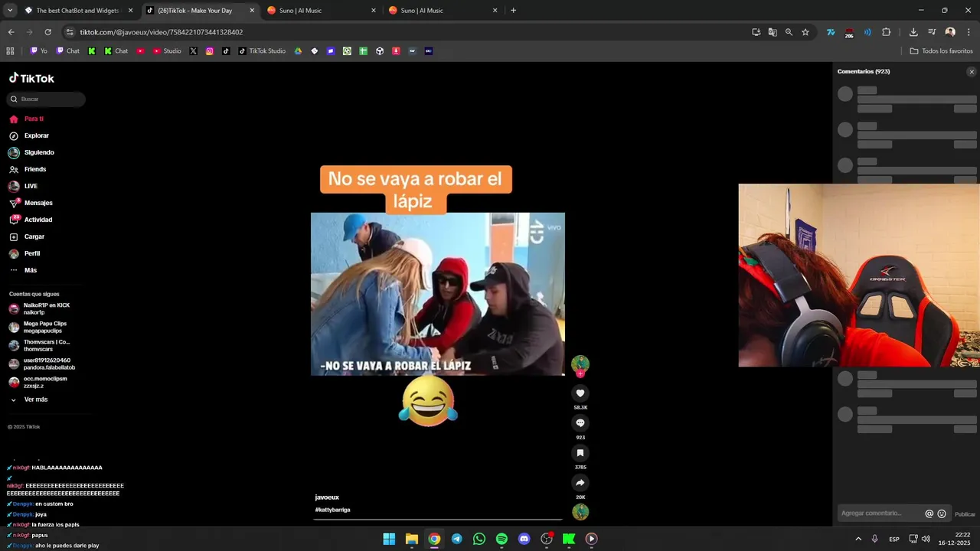Focus the Buscar search field
Screen dimensions: 980x551
(x=47, y=99)
